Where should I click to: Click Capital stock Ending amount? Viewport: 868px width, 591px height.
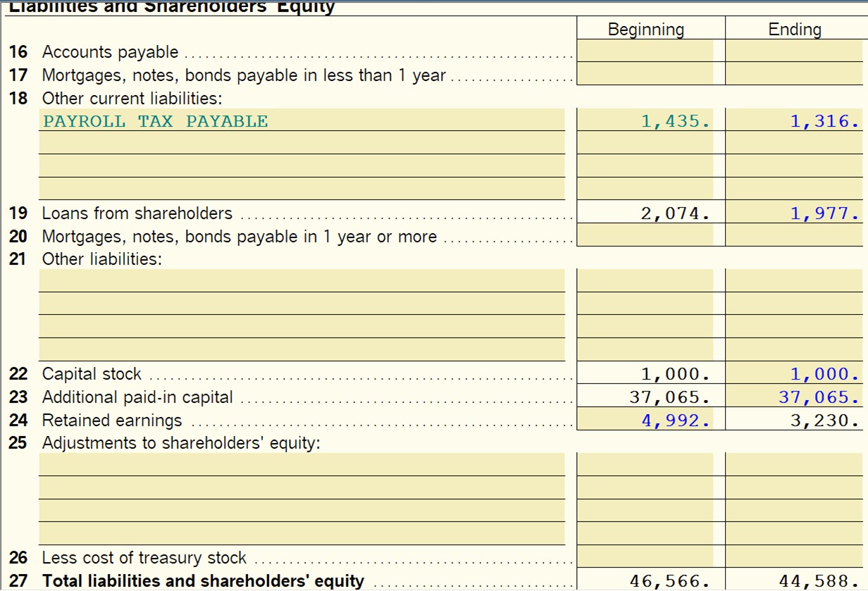click(x=793, y=374)
